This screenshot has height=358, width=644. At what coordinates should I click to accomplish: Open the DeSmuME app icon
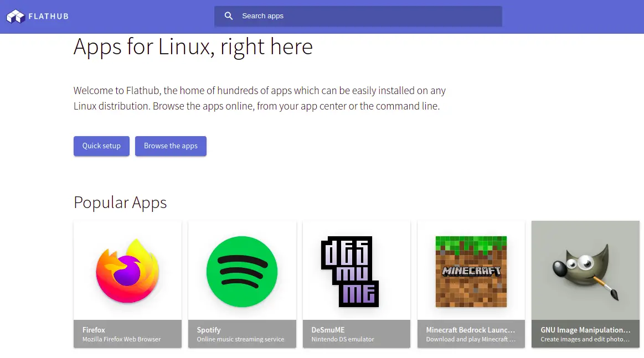point(350,271)
